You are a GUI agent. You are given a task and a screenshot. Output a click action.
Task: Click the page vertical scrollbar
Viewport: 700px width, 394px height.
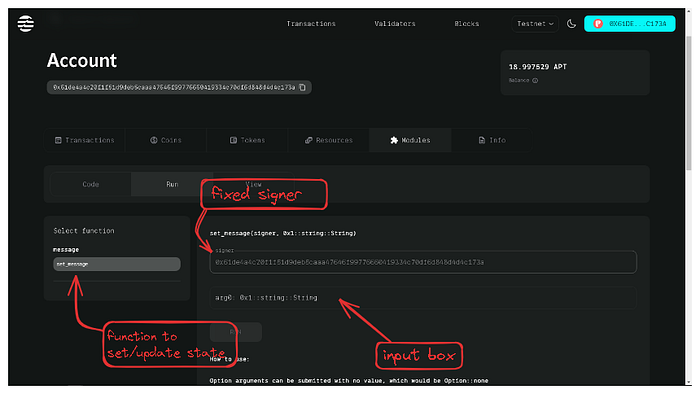pyautogui.click(x=689, y=103)
